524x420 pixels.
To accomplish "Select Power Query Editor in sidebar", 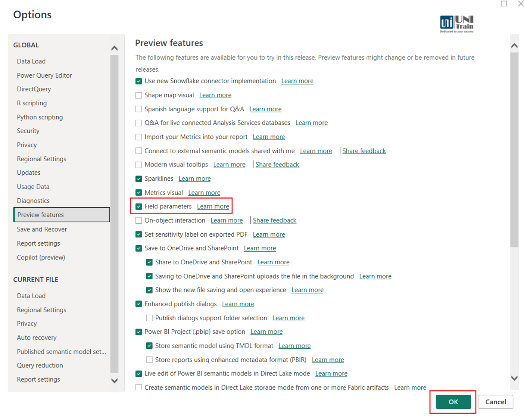I will pos(44,75).
